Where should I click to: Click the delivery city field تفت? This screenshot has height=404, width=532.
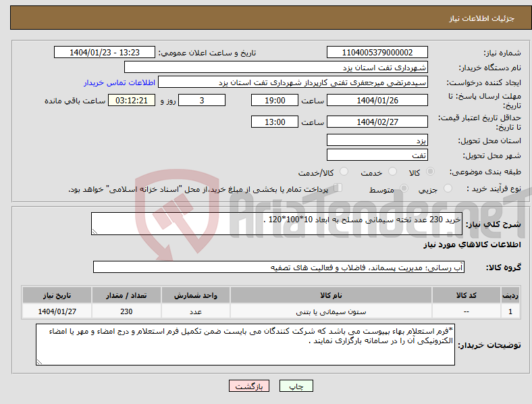[x=377, y=155]
